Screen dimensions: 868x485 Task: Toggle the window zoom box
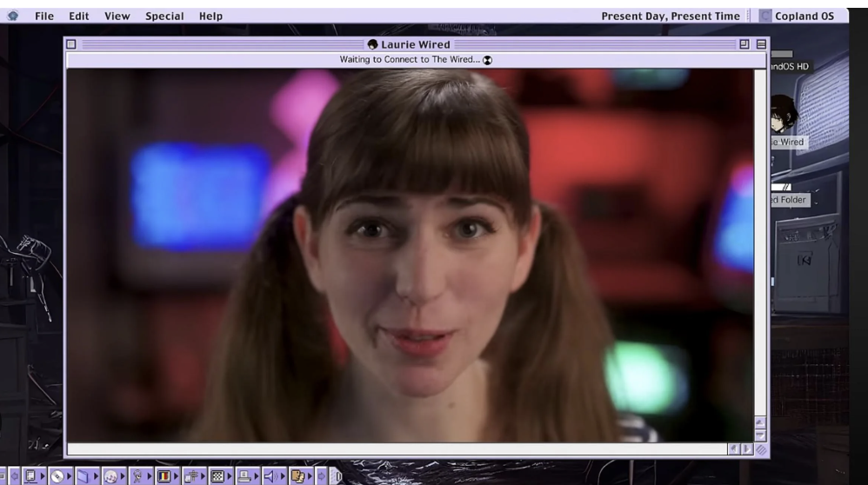tap(744, 44)
